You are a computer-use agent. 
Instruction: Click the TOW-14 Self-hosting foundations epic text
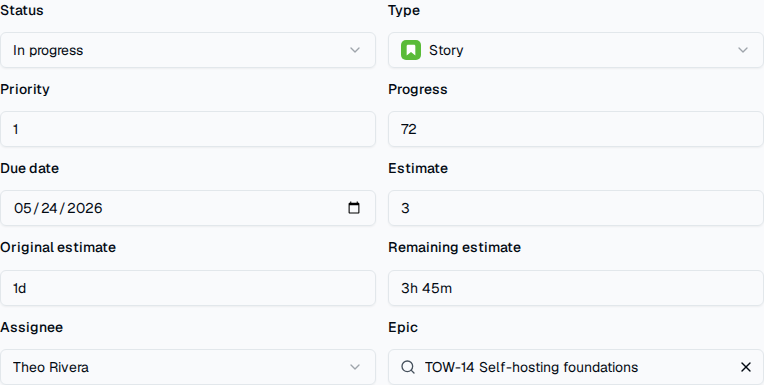(x=531, y=367)
